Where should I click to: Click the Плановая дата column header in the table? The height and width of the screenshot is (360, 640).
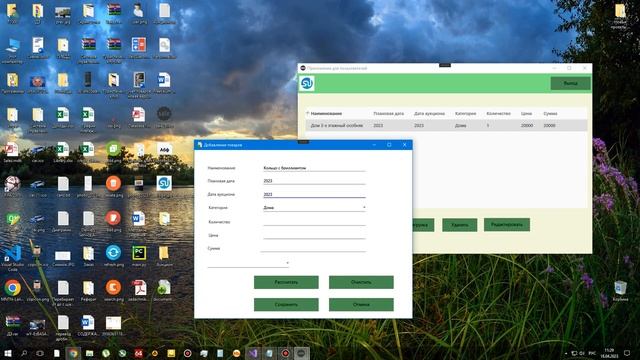(x=388, y=113)
